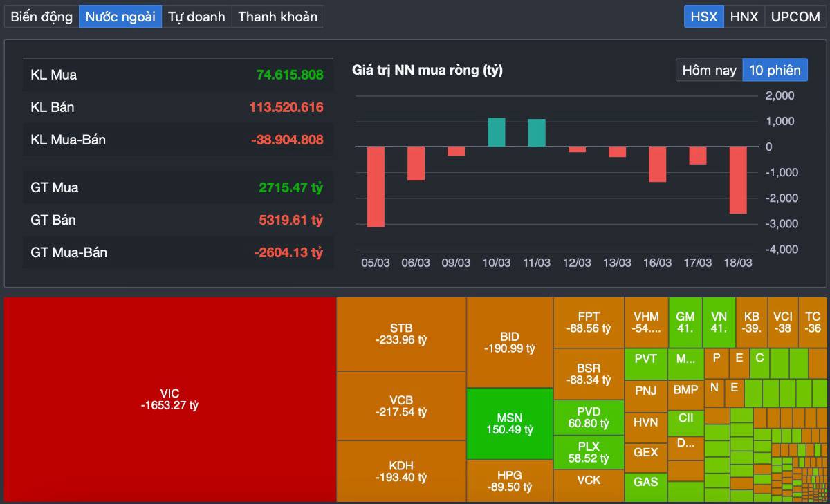
Task: Switch exchange to HNX
Action: pos(744,17)
